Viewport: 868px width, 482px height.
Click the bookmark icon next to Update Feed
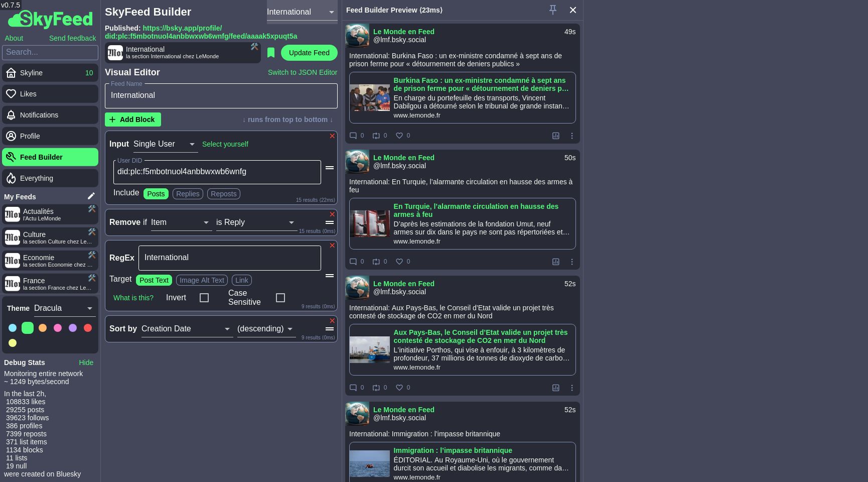tap(271, 53)
